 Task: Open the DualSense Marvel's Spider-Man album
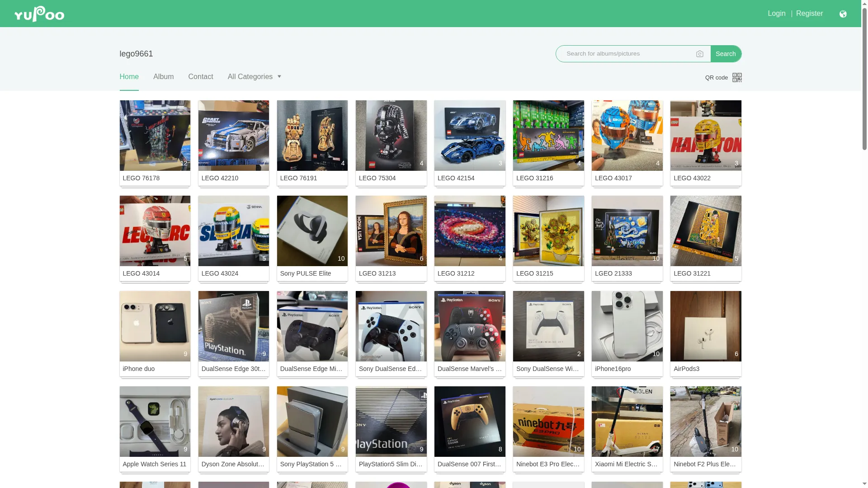pos(470,326)
